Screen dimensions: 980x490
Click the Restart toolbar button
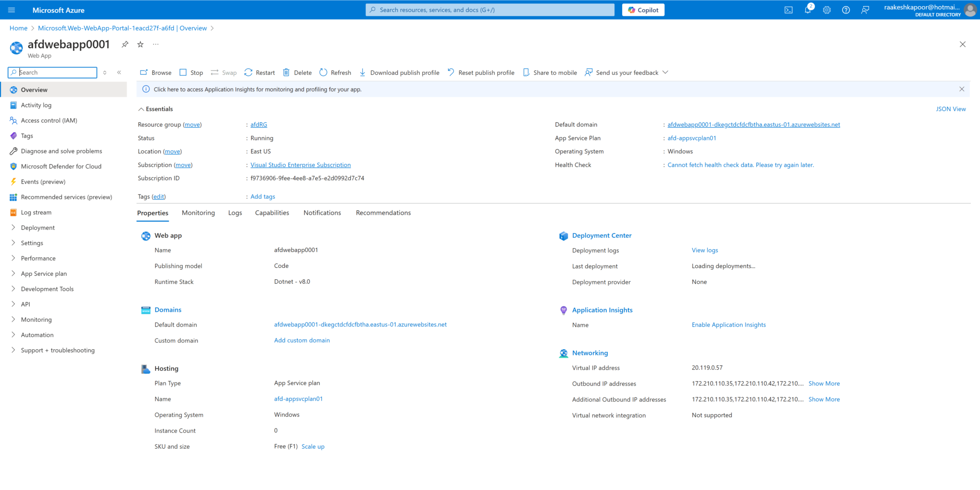coord(259,73)
